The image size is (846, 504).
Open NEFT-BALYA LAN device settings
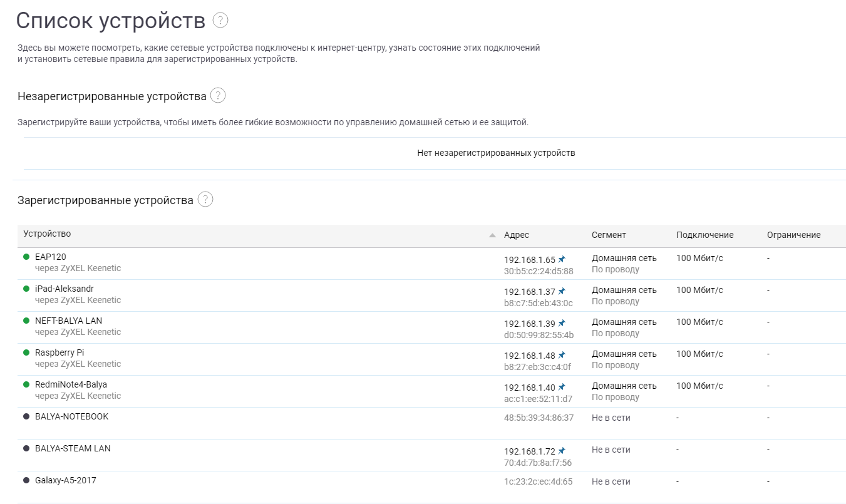(x=68, y=321)
